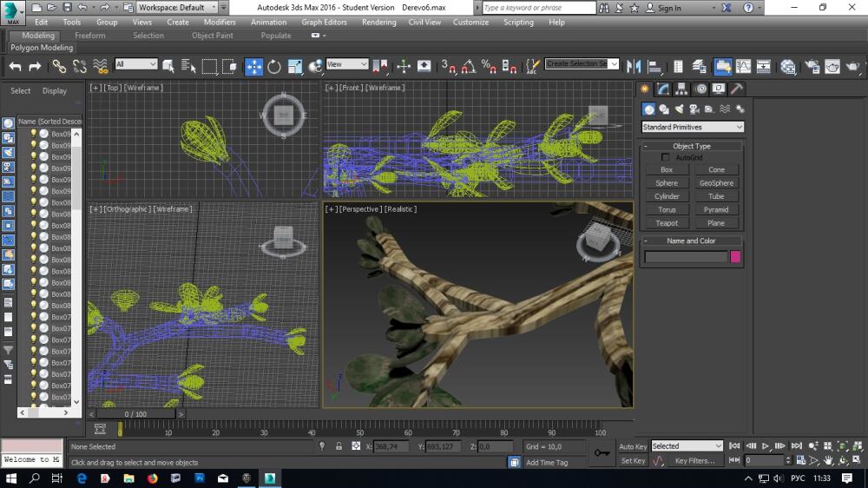This screenshot has height=488, width=868.
Task: Click the Align tool icon
Action: [x=654, y=67]
